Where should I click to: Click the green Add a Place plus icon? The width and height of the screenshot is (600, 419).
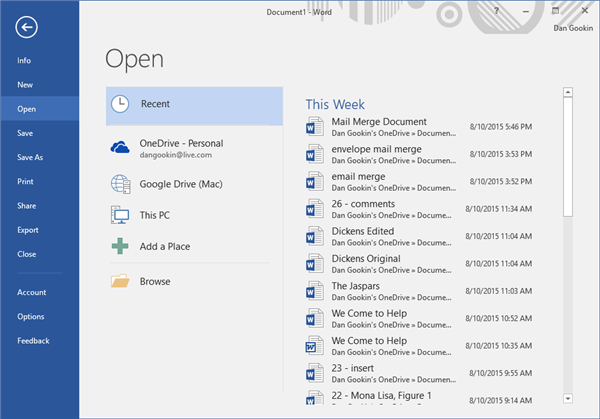coord(120,247)
